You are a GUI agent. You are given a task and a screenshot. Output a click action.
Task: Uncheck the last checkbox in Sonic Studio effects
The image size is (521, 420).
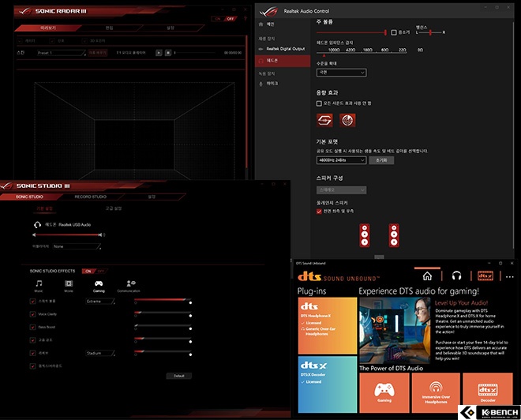(x=32, y=366)
